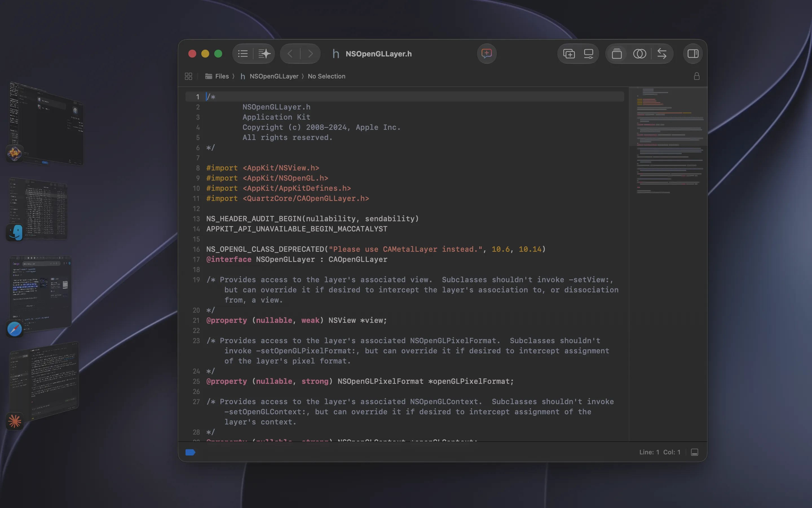Viewport: 812px width, 508px height.
Task: Go forward with the right chevron
Action: [x=310, y=54]
